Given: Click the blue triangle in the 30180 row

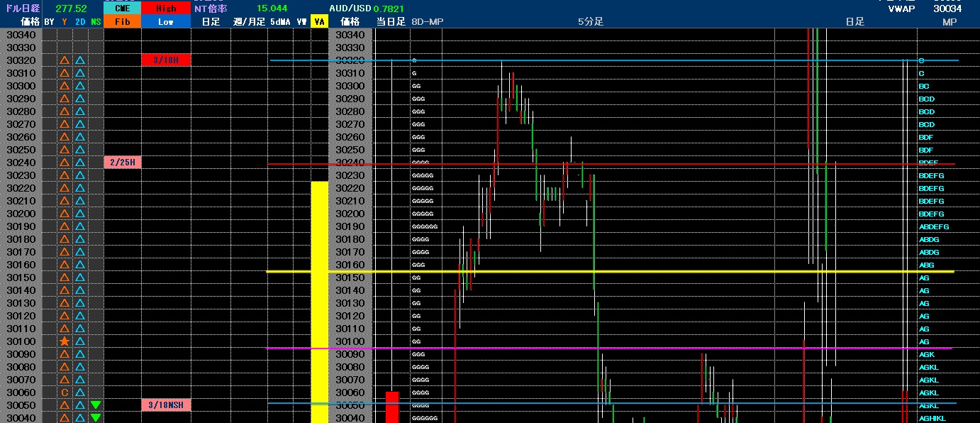Looking at the screenshot, I should (80, 239).
